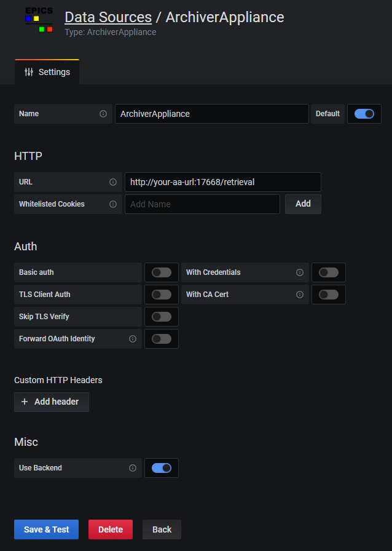Click the info icon beside Name
The image size is (392, 551).
(103, 114)
